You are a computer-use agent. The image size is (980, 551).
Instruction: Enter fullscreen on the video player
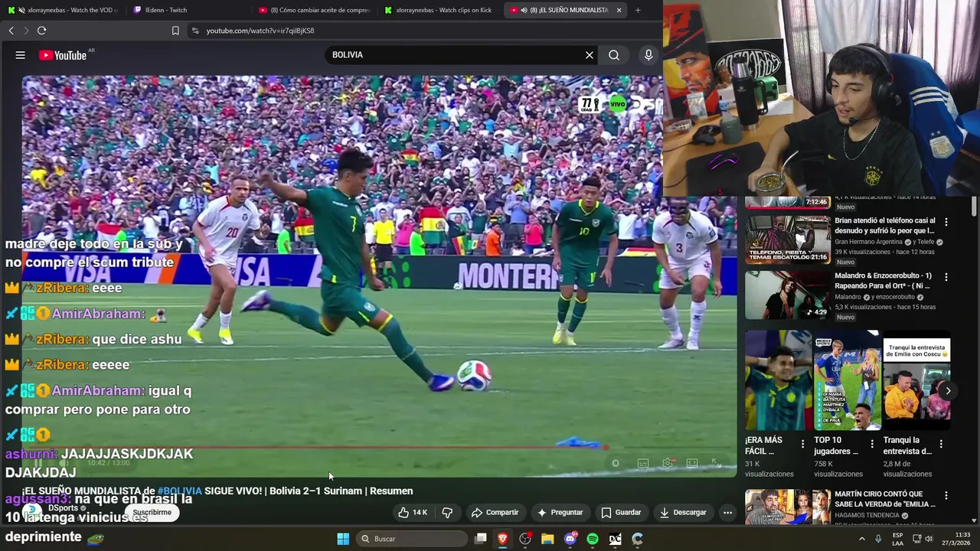[x=717, y=463]
